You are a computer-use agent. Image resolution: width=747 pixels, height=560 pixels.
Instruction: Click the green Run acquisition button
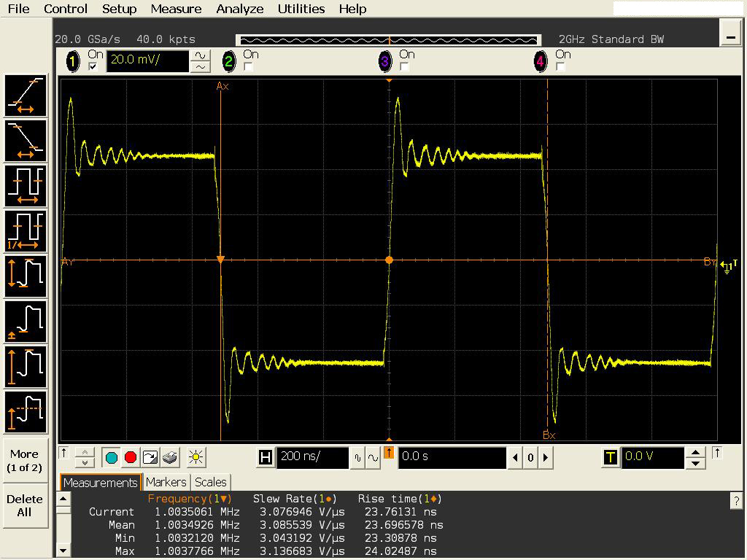pyautogui.click(x=111, y=458)
